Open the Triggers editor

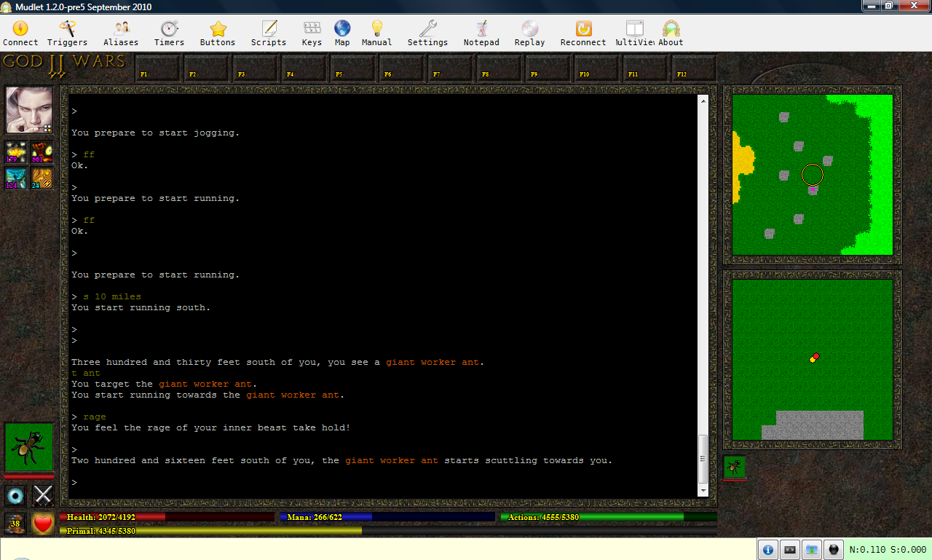click(x=67, y=33)
